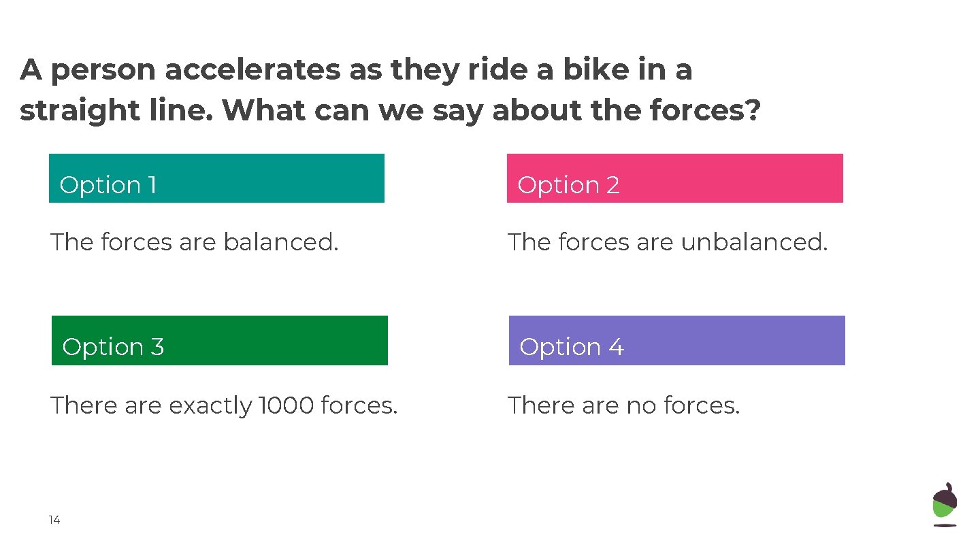The image size is (980, 551).
Task: Click the 'What can we say' title line
Action: (x=389, y=111)
